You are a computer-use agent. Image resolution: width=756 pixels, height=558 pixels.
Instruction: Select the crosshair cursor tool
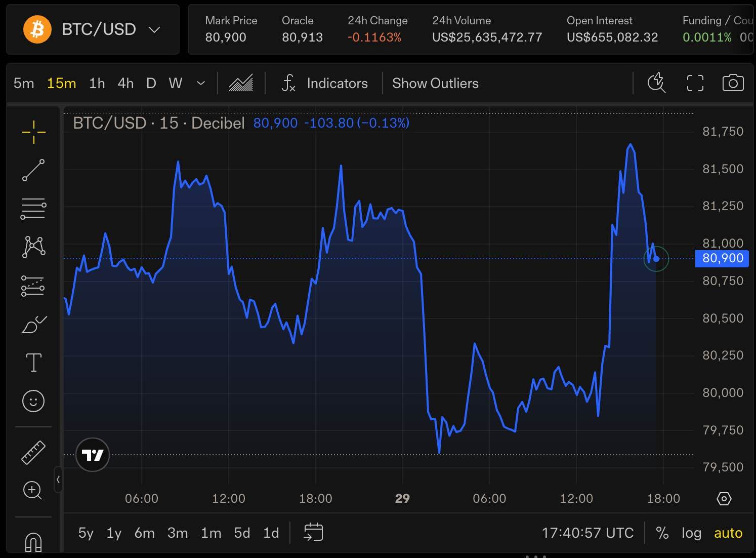pyautogui.click(x=33, y=132)
